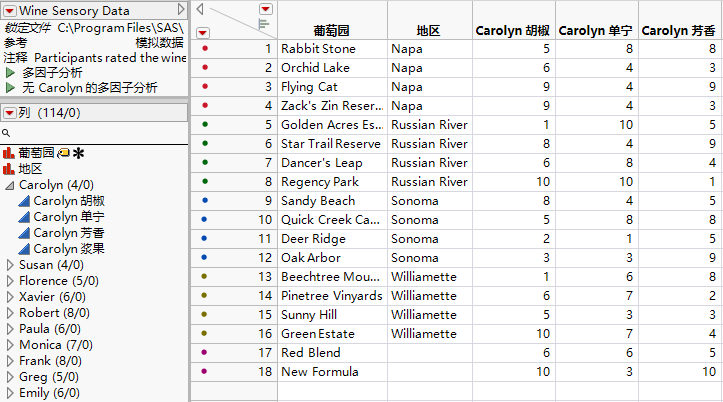Click the Deer Ridge cell
723x402 pixels.
332,239
